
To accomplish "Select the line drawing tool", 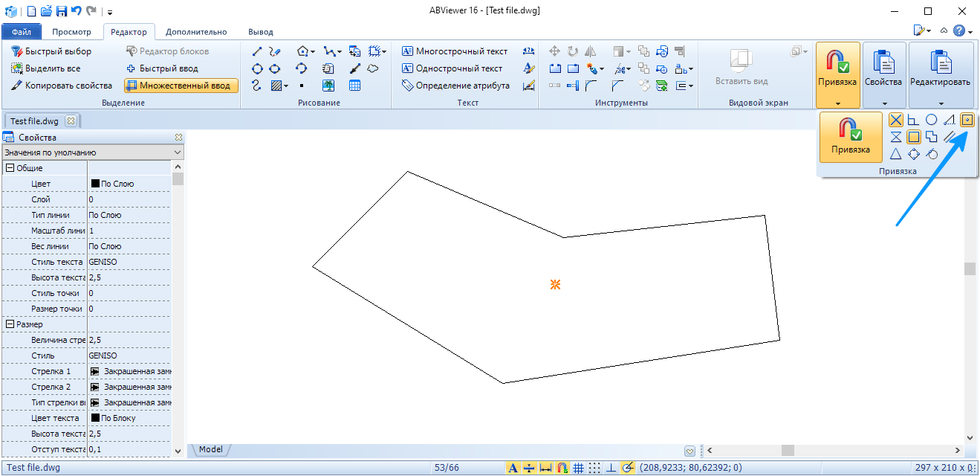I will [257, 51].
